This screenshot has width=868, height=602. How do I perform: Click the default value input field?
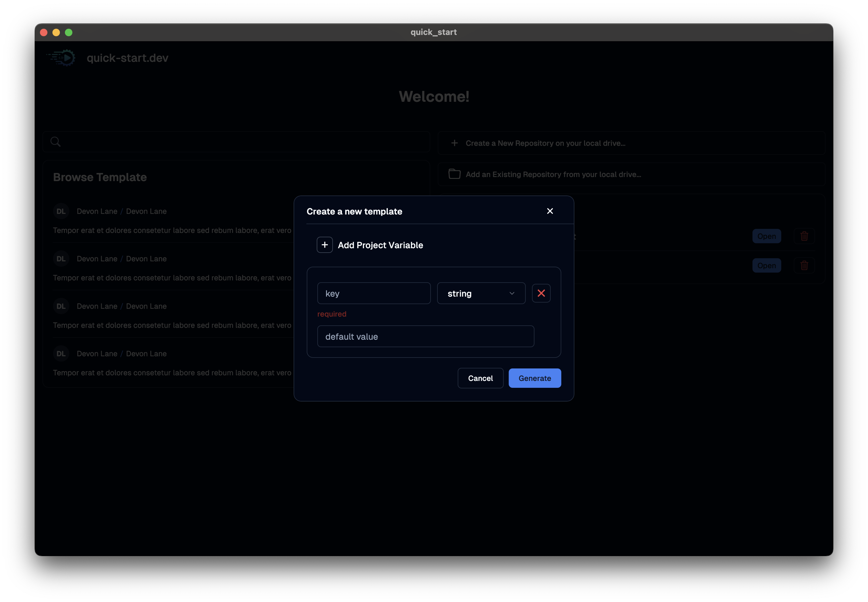[426, 336]
